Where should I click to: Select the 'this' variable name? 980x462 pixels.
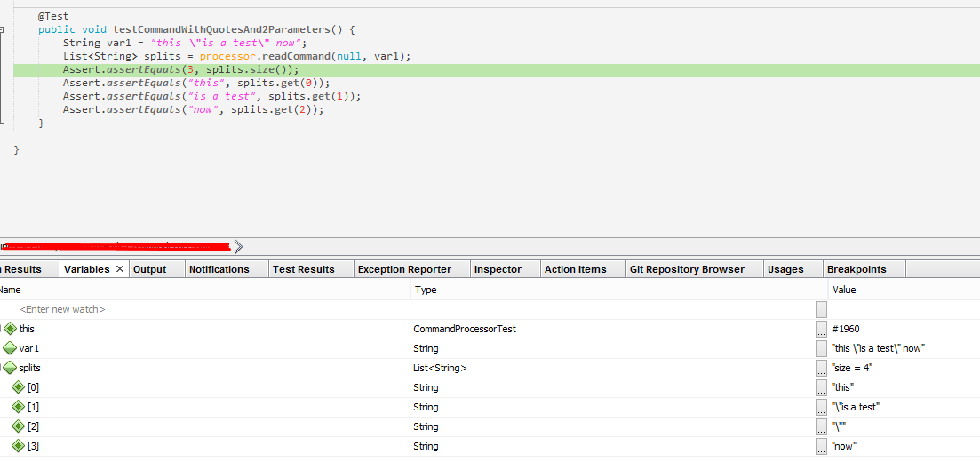(27, 329)
